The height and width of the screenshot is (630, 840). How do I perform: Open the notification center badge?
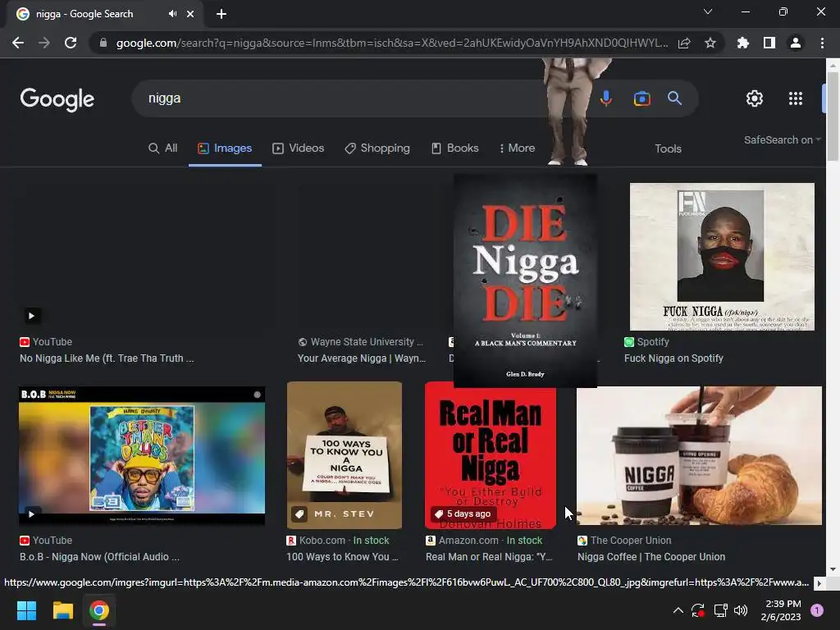(x=817, y=610)
